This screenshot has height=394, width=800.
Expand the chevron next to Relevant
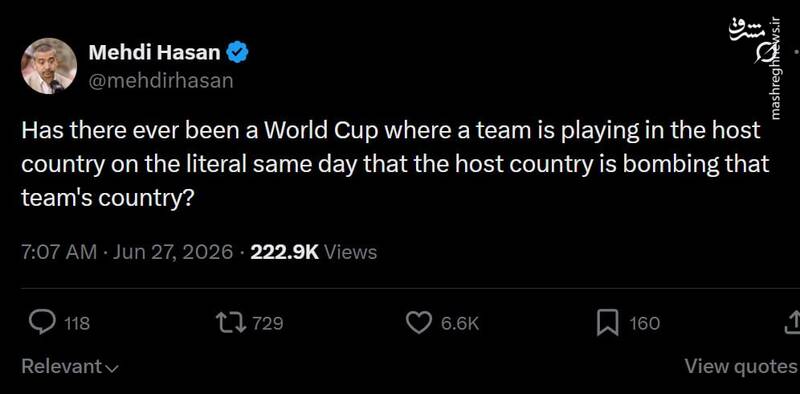111,368
